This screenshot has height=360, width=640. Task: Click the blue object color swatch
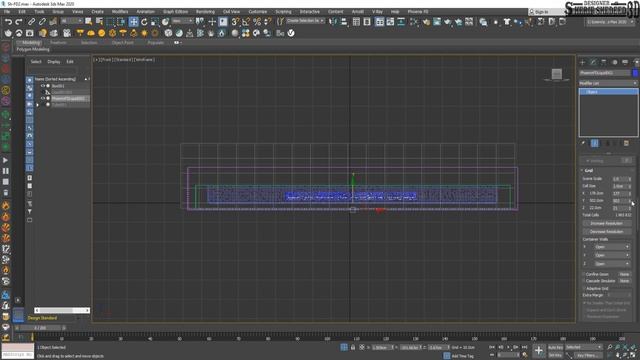pos(635,73)
